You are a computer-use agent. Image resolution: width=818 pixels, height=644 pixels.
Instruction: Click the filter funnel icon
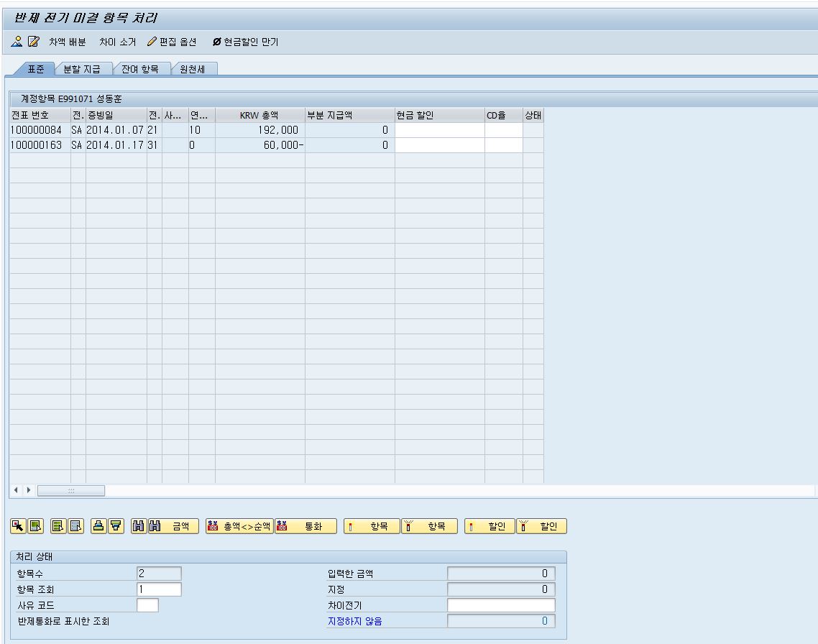pos(115,527)
